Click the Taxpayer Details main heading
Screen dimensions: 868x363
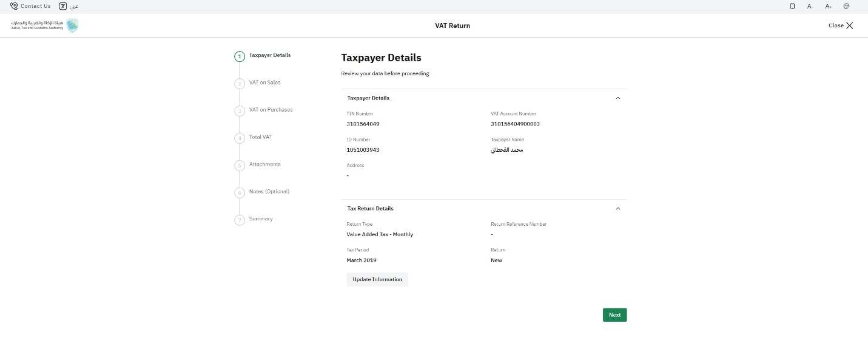click(381, 58)
